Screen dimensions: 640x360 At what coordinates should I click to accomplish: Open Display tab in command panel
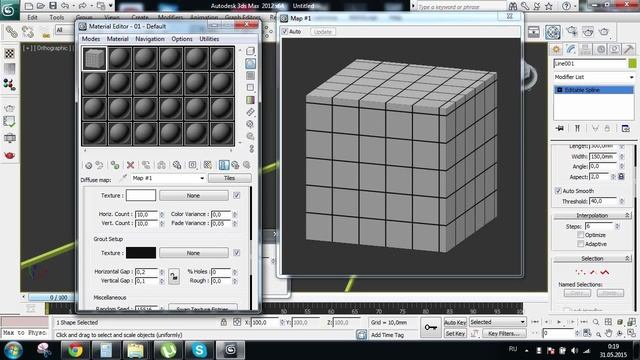click(x=615, y=49)
